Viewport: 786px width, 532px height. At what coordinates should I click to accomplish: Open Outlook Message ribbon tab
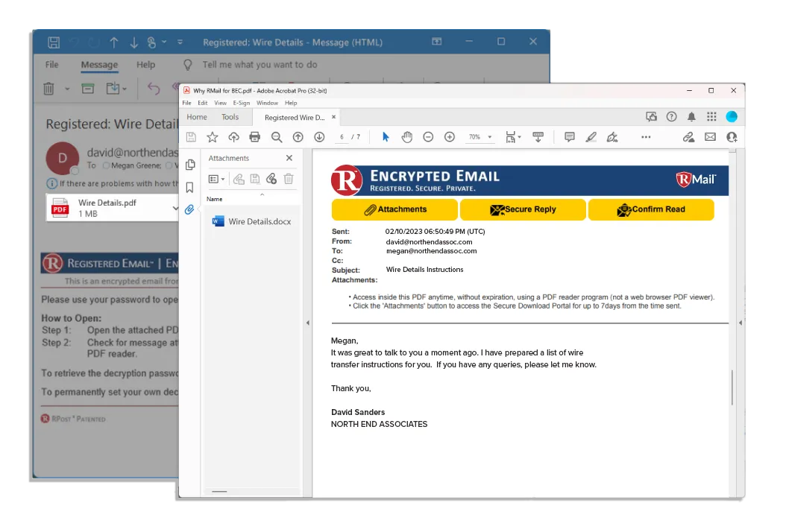coord(99,65)
